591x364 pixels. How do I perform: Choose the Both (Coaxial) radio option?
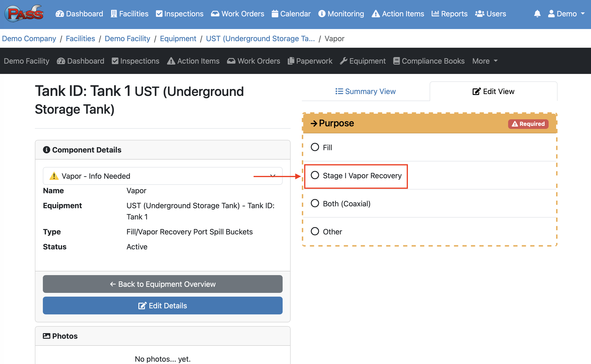315,204
